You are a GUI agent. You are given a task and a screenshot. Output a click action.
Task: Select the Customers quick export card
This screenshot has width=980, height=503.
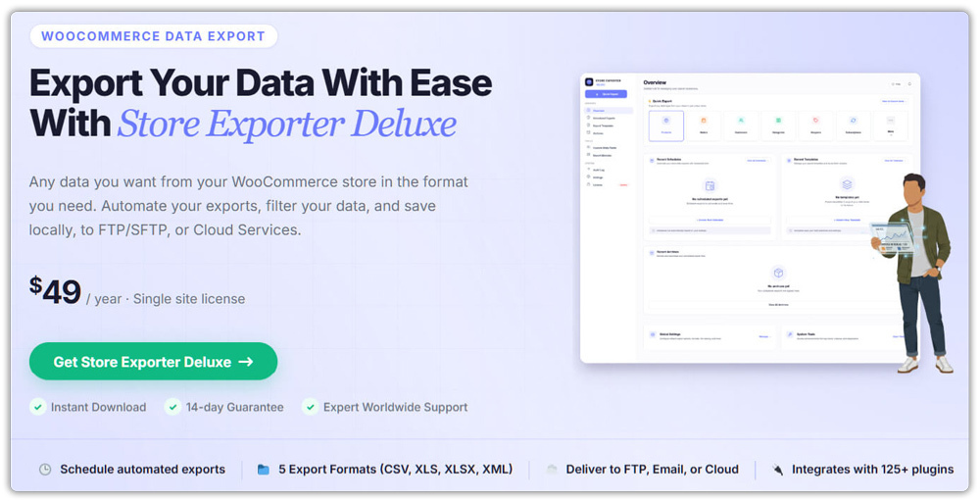[x=741, y=126]
